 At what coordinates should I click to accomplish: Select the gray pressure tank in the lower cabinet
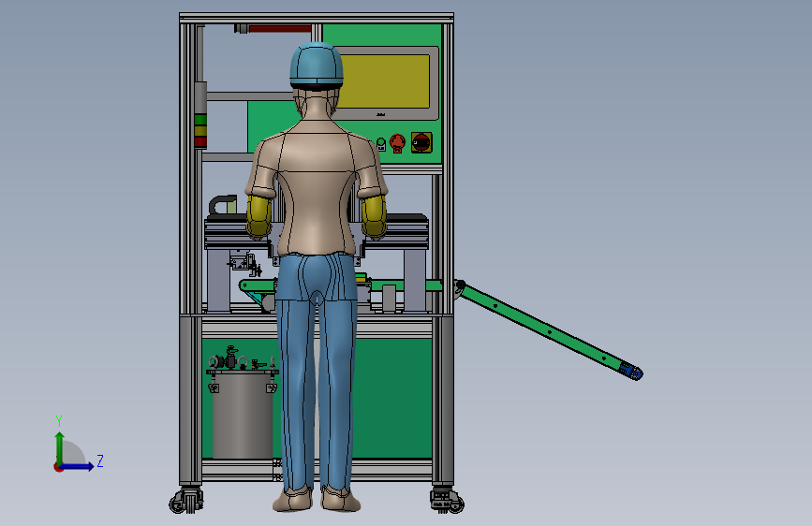pos(243,415)
